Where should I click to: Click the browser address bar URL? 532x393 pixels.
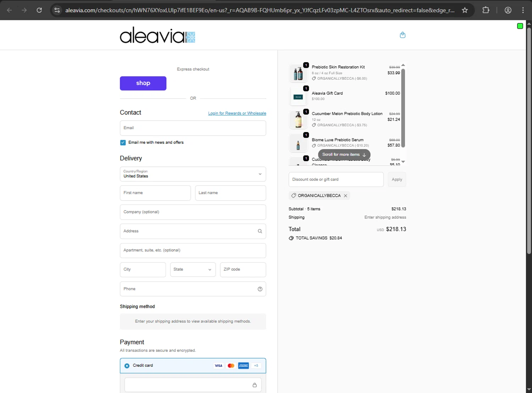pyautogui.click(x=260, y=10)
